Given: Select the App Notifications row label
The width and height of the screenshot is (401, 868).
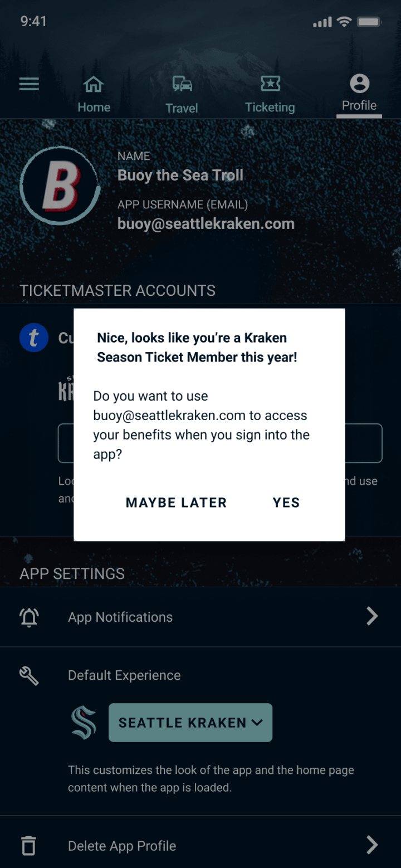Looking at the screenshot, I should click(120, 617).
